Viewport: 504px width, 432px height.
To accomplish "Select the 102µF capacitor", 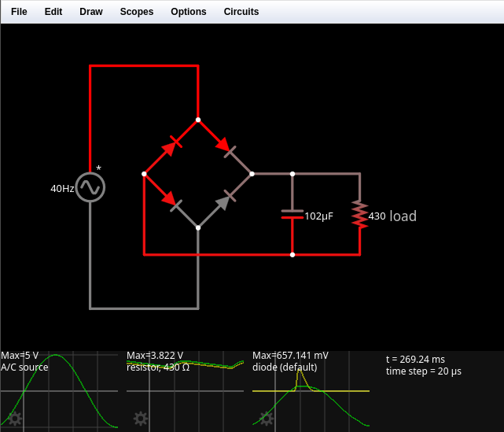I will tap(292, 215).
